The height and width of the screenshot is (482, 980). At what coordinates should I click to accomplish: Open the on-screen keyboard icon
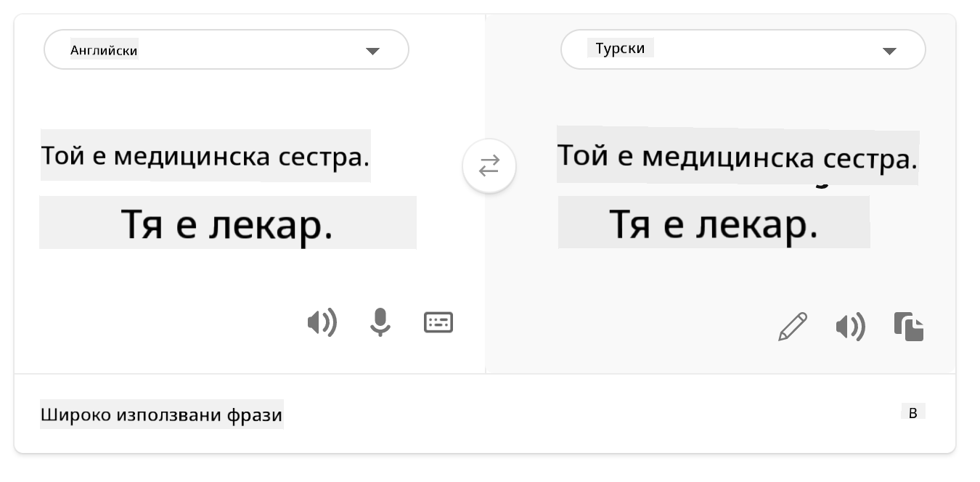tap(438, 322)
